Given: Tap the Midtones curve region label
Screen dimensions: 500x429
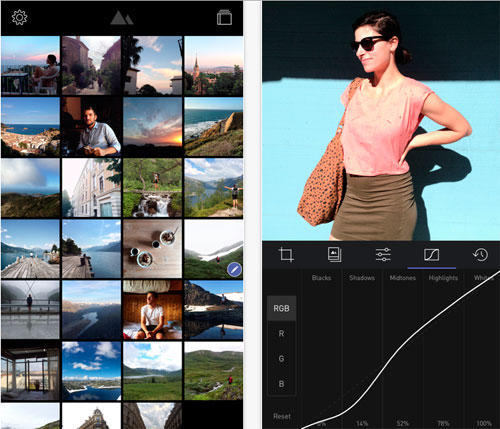Looking at the screenshot, I should pos(403,278).
